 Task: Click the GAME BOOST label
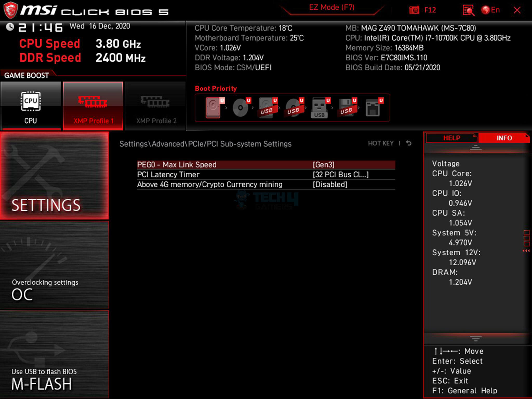pyautogui.click(x=26, y=76)
